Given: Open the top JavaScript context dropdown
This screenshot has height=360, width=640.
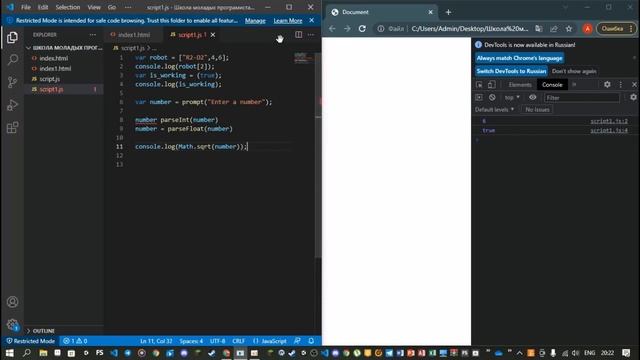Looking at the screenshot, I should (x=512, y=98).
